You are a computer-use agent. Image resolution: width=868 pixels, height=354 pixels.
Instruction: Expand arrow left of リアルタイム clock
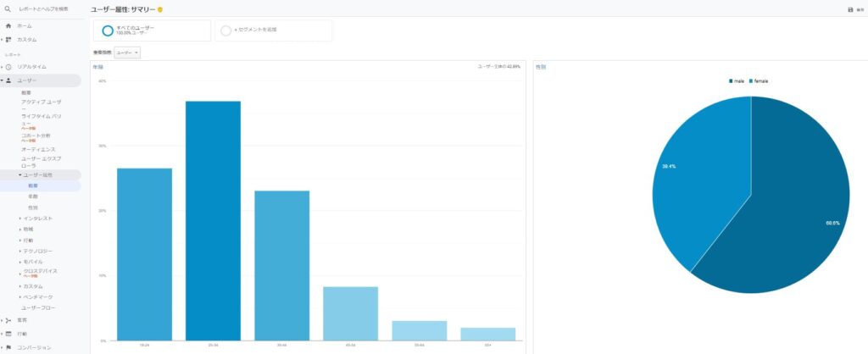(x=3, y=67)
